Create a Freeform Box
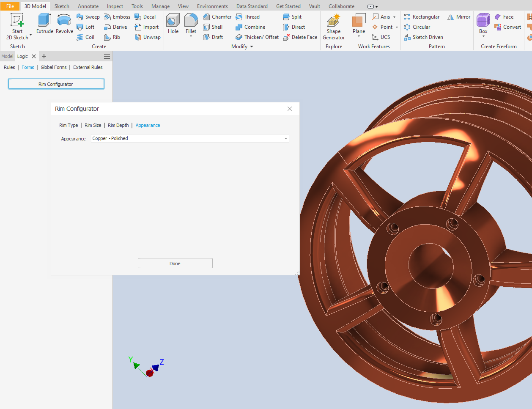This screenshot has height=409, width=532. tap(483, 21)
